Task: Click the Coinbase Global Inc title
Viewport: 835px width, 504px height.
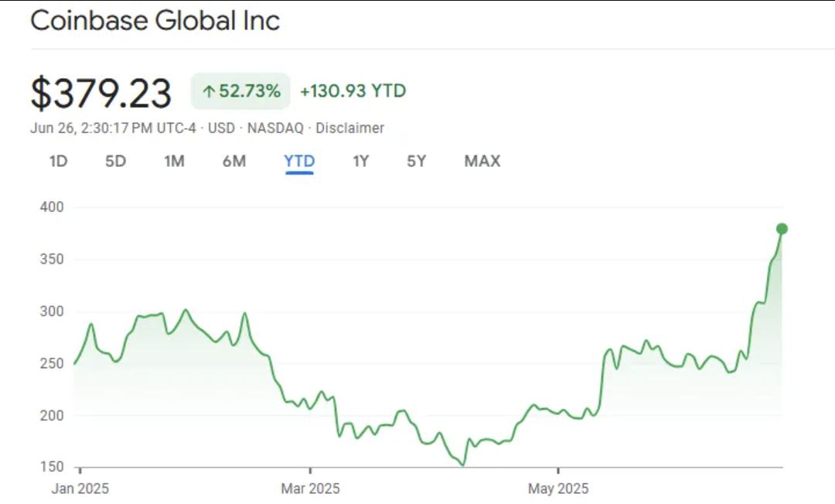Action: pyautogui.click(x=155, y=21)
